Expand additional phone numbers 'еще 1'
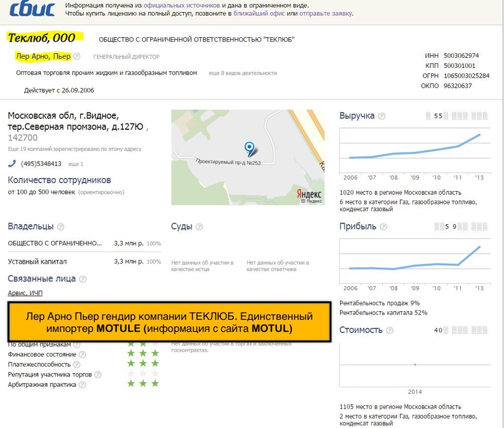Viewport: 504px width, 428px height. pyautogui.click(x=76, y=164)
